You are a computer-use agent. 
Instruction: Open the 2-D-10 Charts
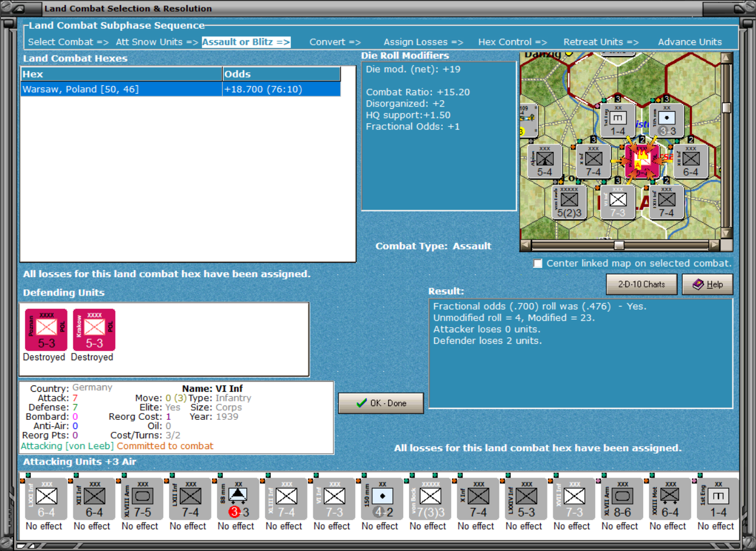click(x=641, y=284)
